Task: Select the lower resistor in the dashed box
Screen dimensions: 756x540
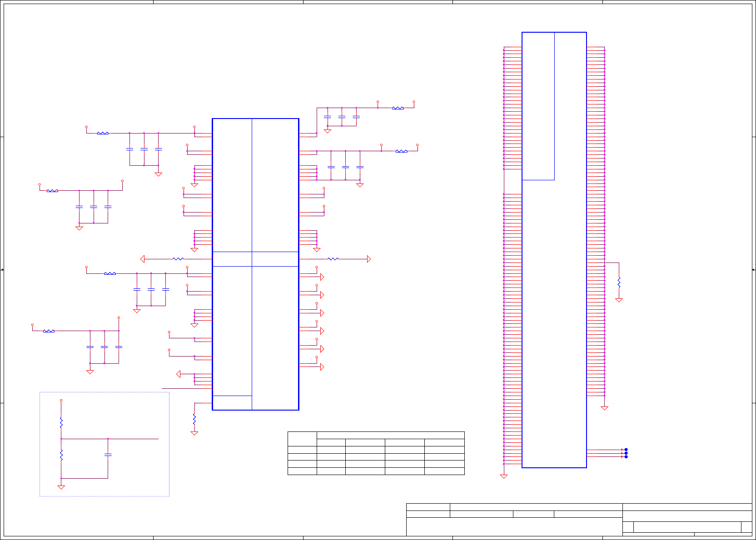Action: [61, 455]
